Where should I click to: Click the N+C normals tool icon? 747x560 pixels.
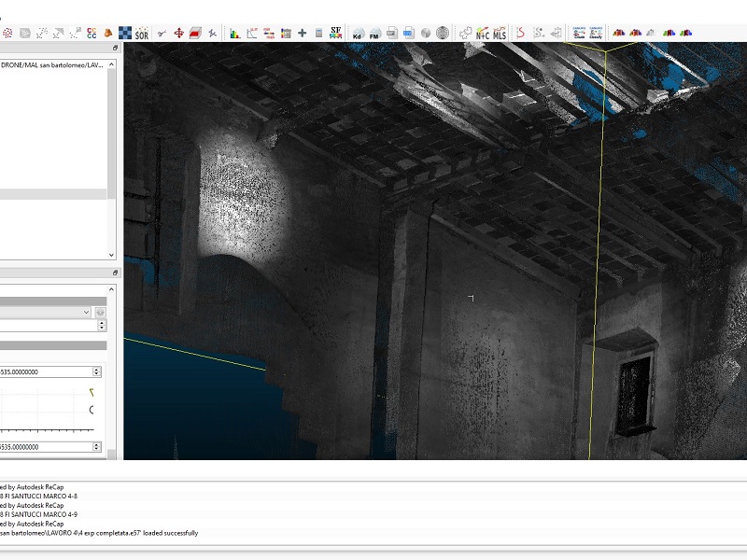482,34
